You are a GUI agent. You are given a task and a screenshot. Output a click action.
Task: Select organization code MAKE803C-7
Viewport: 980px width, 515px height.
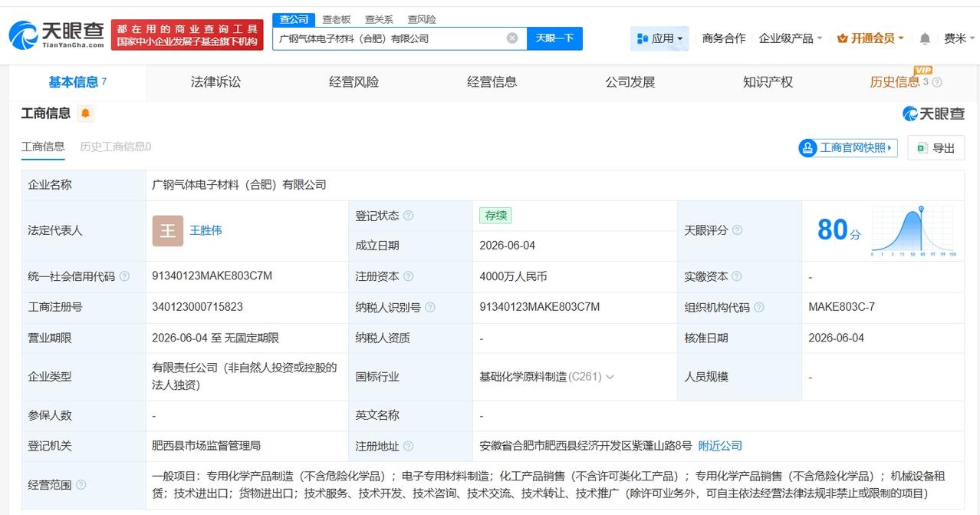tap(841, 307)
